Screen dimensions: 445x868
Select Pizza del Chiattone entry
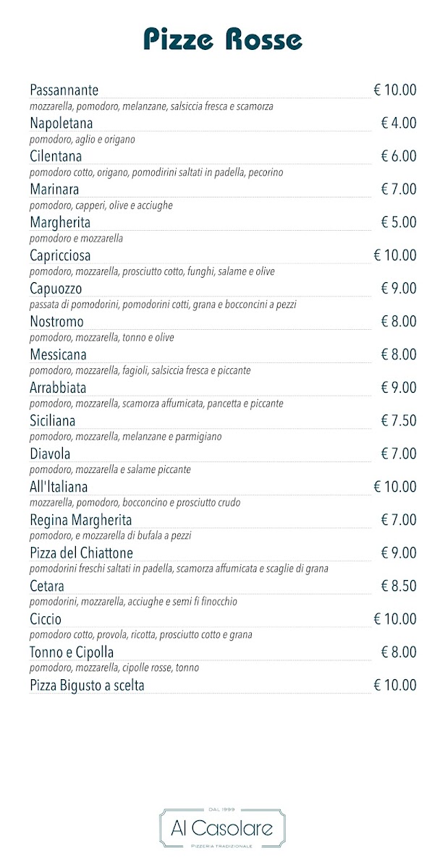pos(82,553)
